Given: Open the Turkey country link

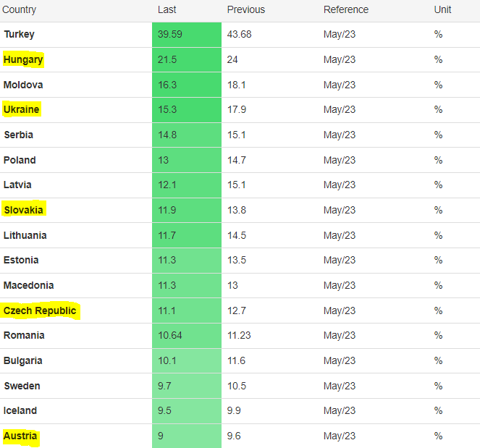Looking at the screenshot, I should pos(19,34).
